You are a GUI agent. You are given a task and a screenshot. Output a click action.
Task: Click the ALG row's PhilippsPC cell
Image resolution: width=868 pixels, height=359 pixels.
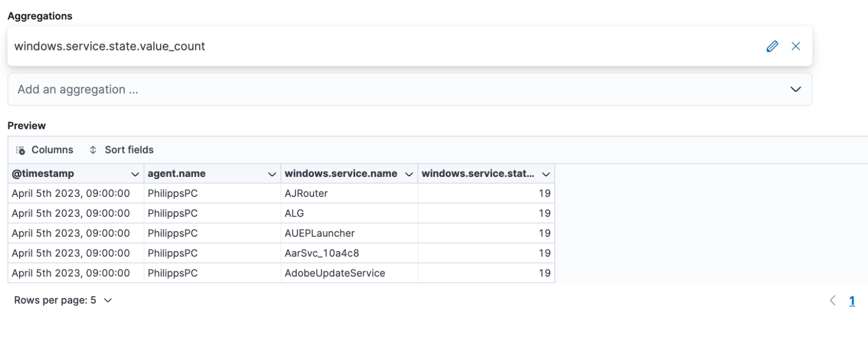(x=173, y=213)
